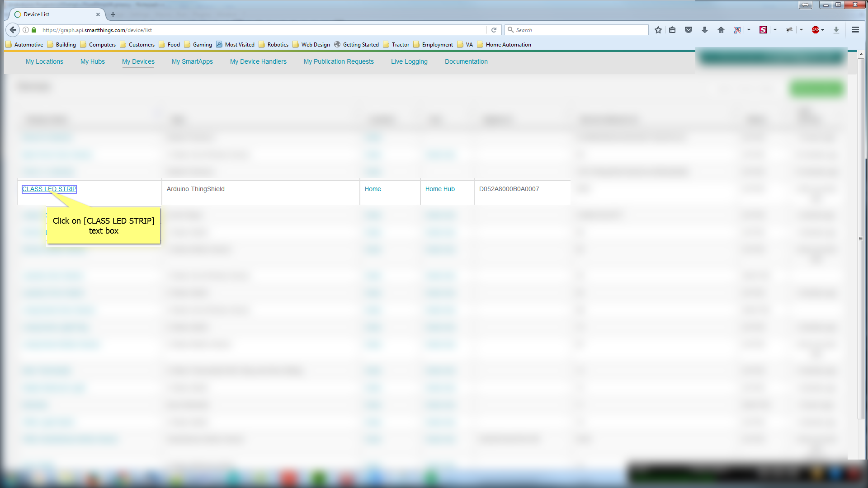This screenshot has height=488, width=868.
Task: Open Firefox hamburger menu
Action: point(855,30)
